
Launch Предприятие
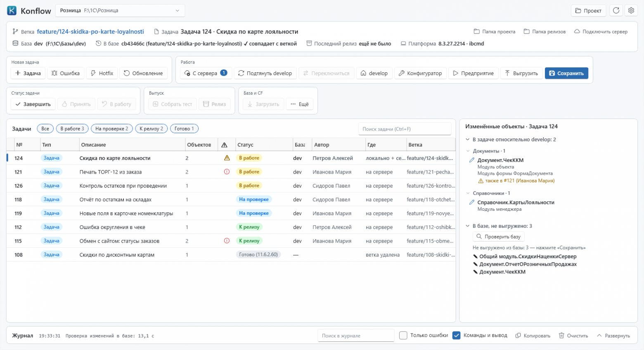pyautogui.click(x=474, y=73)
